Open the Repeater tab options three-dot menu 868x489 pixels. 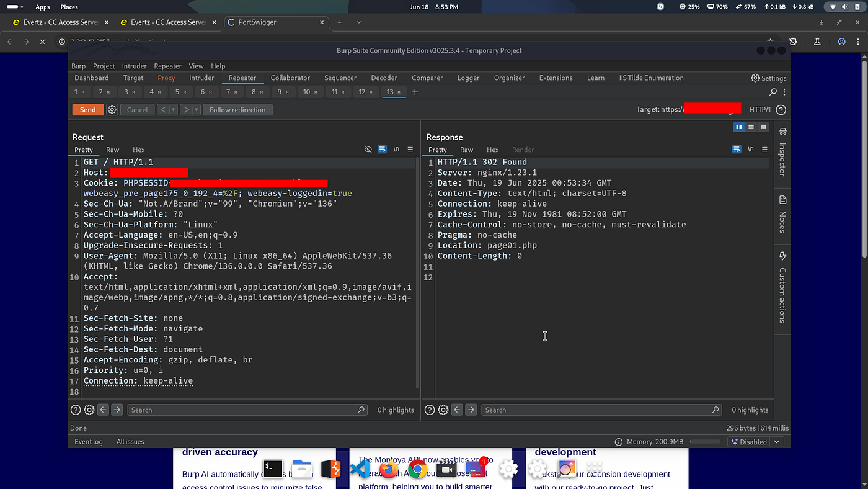tap(784, 92)
